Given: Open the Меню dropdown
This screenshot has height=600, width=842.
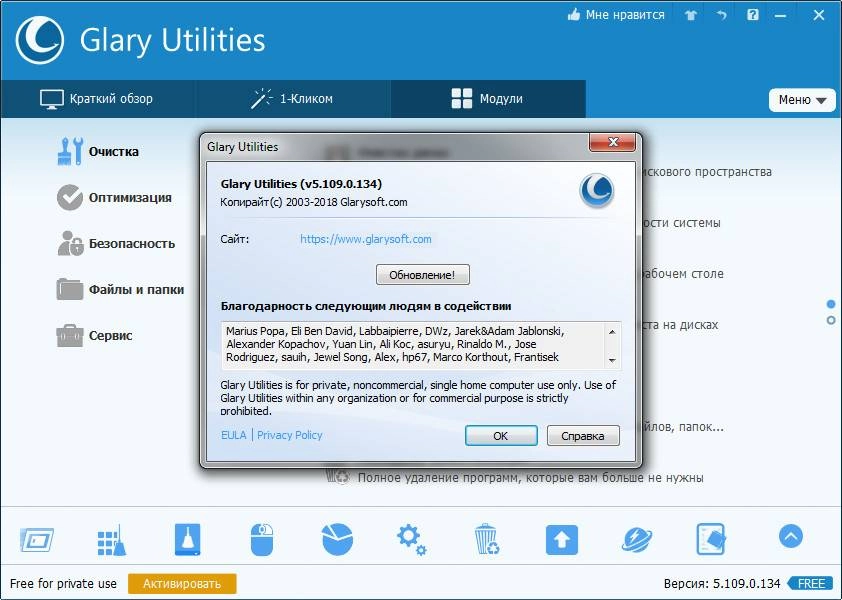Looking at the screenshot, I should 802,100.
